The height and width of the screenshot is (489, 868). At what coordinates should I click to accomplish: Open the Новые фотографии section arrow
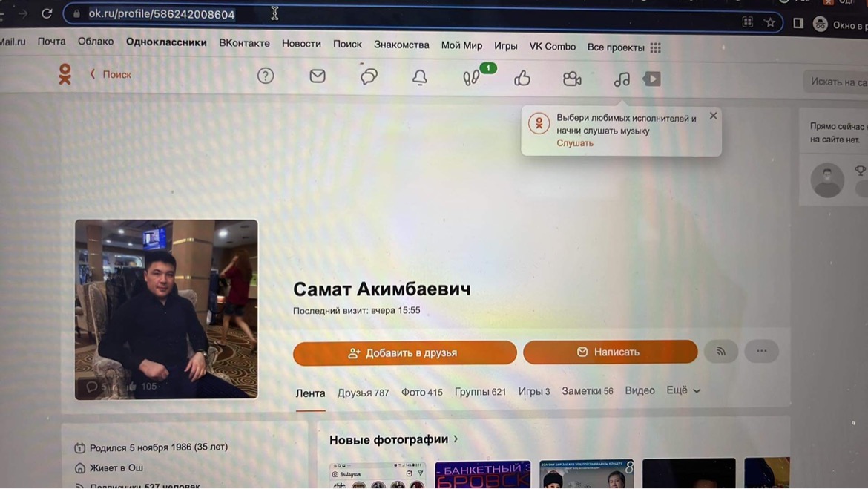[456, 439]
